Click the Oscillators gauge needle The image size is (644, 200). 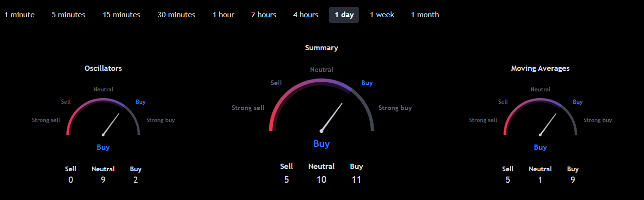click(x=111, y=124)
